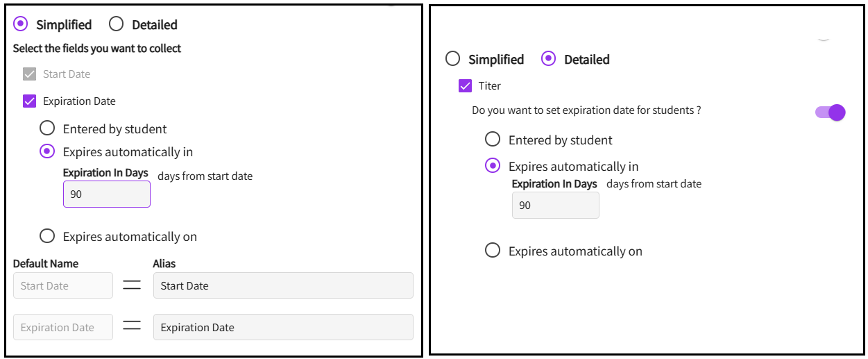This screenshot has width=868, height=359.
Task: Edit the Expiration Date alias text field
Action: click(x=282, y=327)
